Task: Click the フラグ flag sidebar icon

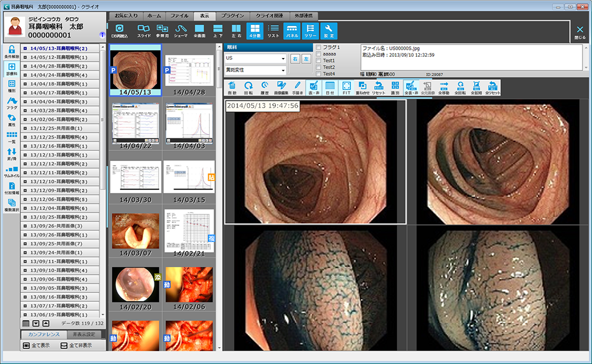Action: [12, 103]
